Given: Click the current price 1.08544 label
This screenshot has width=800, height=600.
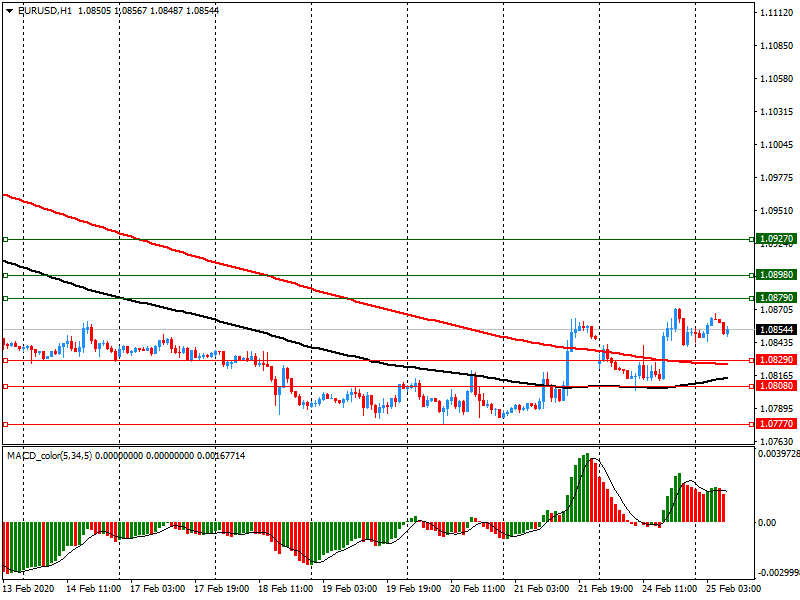Looking at the screenshot, I should coord(776,330).
